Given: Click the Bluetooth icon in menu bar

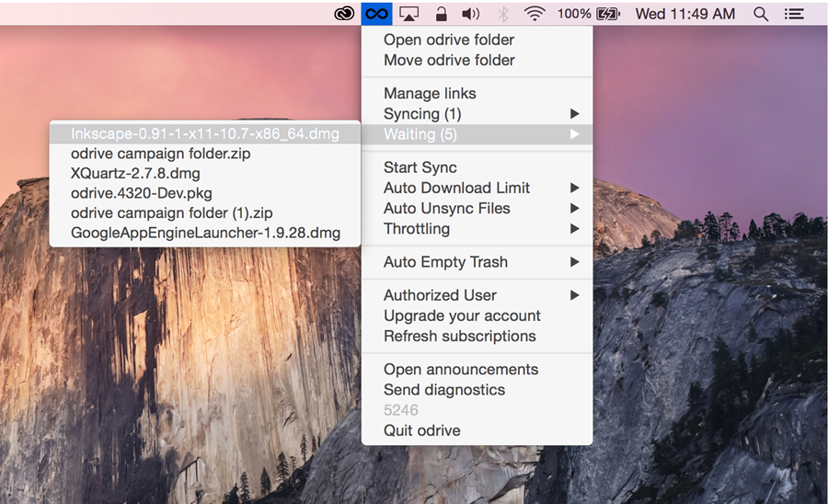Looking at the screenshot, I should tap(503, 14).
